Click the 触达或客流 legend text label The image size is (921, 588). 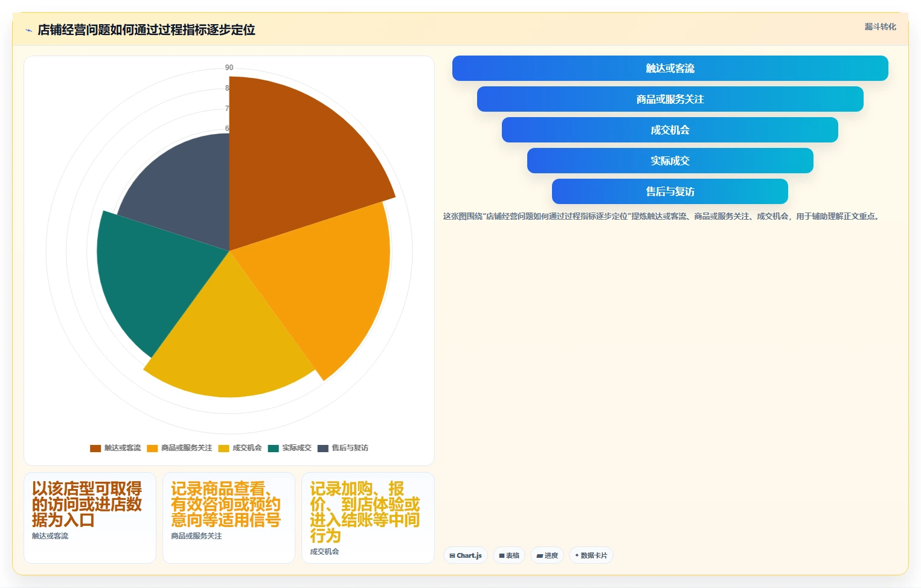tap(123, 448)
